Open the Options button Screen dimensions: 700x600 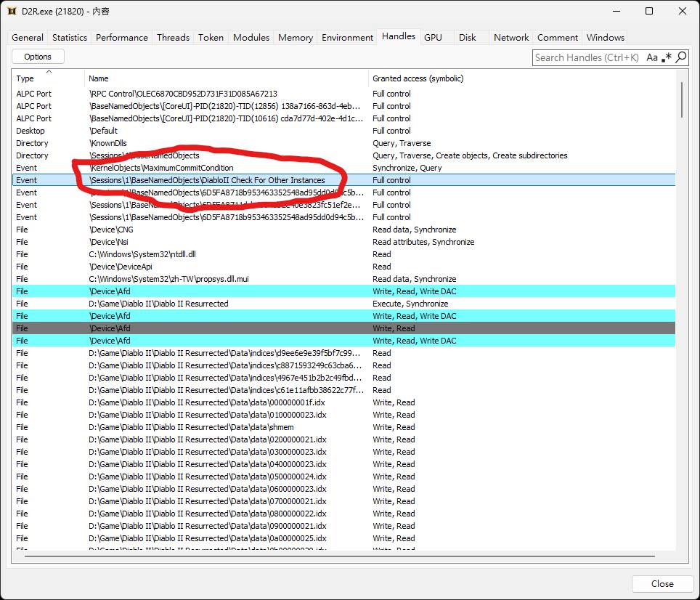click(x=38, y=57)
